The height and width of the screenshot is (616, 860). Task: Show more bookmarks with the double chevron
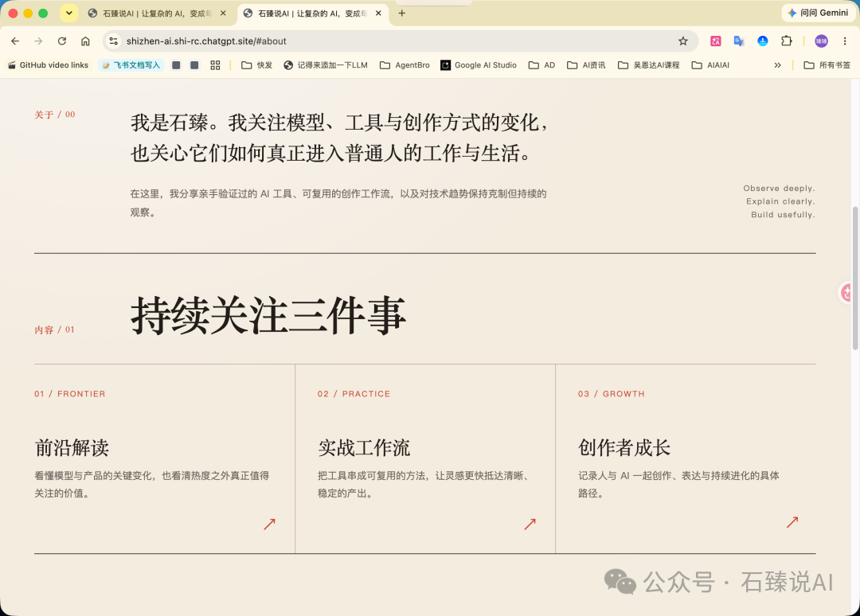click(x=777, y=65)
